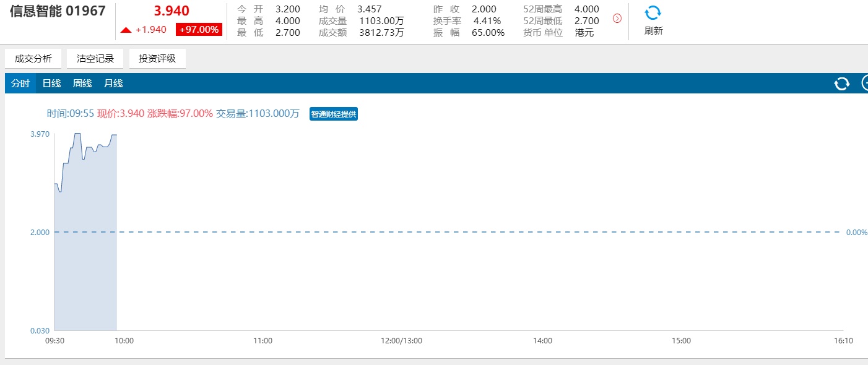Image resolution: width=868 pixels, height=365 pixels.
Task: Switch to the 周线 chart tab
Action: 82,84
